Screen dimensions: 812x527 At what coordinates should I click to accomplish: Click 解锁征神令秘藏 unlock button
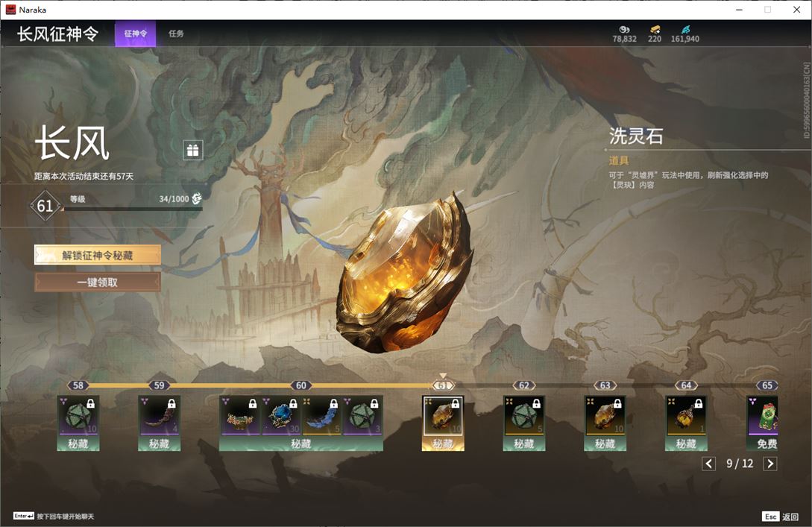[98, 255]
